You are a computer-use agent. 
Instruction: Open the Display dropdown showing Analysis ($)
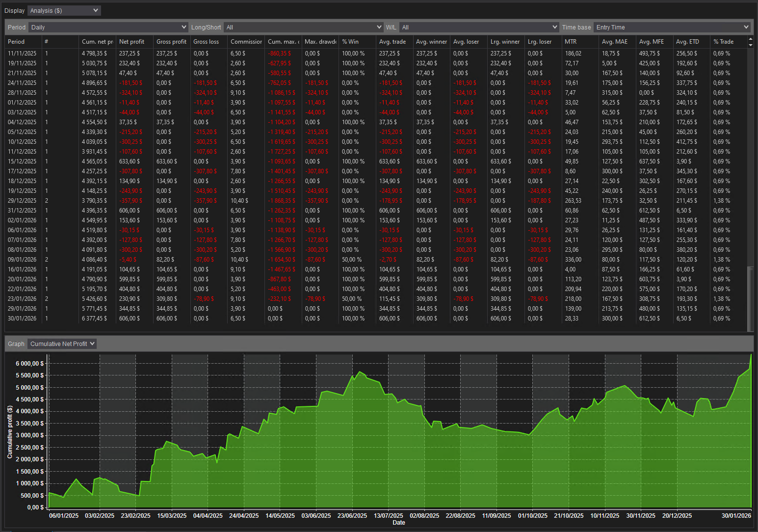pyautogui.click(x=64, y=10)
